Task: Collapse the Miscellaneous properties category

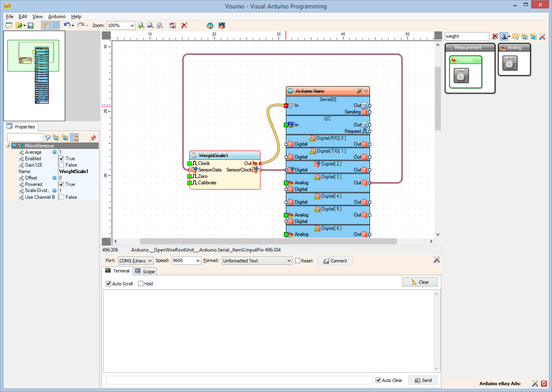Action: tap(14, 146)
